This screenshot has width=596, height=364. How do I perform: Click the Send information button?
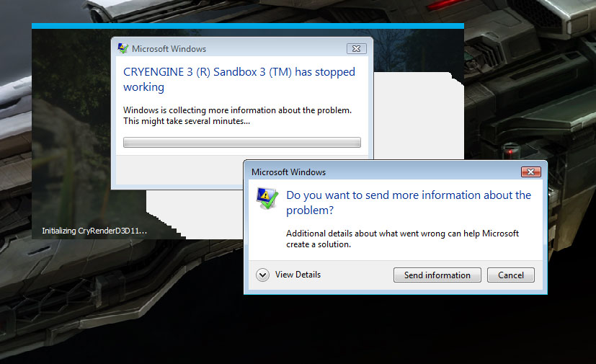pyautogui.click(x=437, y=275)
